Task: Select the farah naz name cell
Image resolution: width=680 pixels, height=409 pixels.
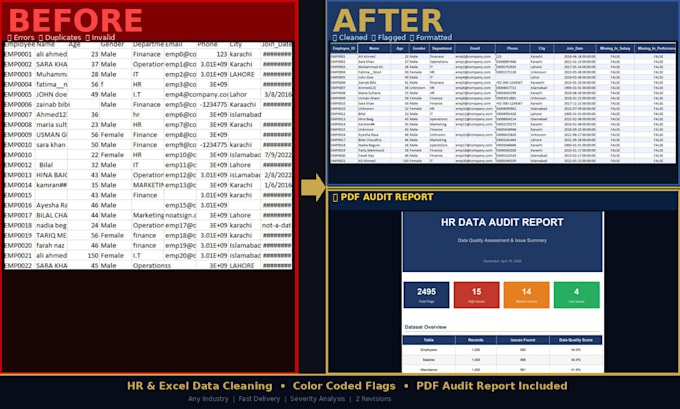Action: [52, 245]
